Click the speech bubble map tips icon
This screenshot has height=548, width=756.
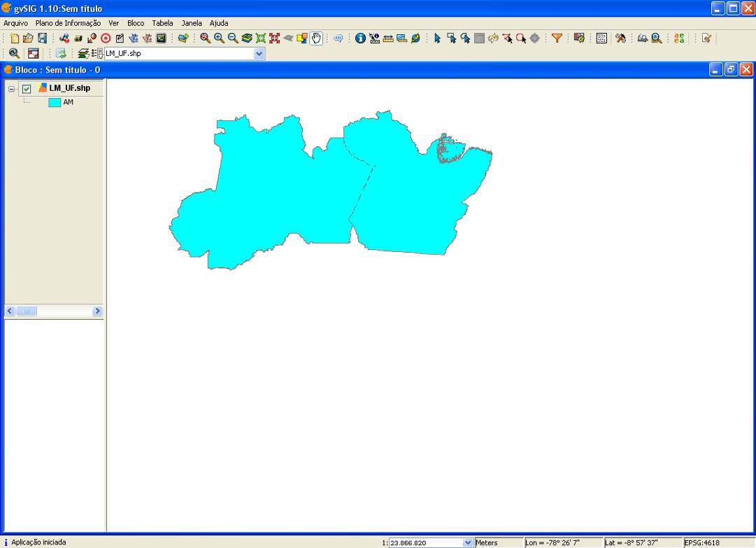[x=338, y=38]
